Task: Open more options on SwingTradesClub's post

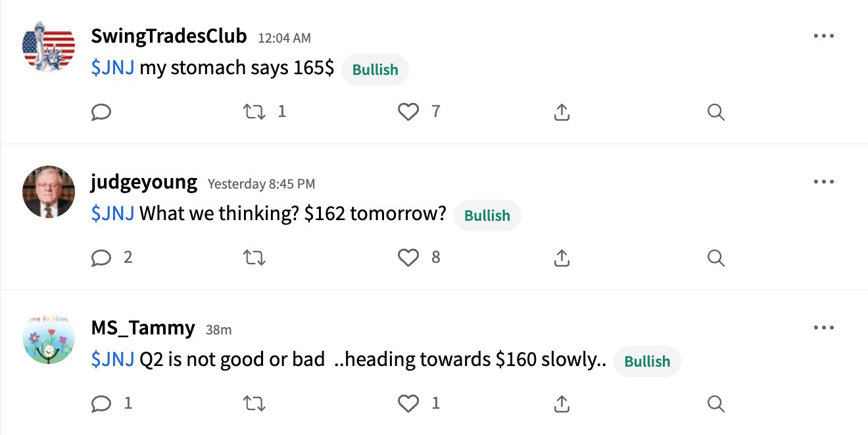Action: pyautogui.click(x=824, y=35)
